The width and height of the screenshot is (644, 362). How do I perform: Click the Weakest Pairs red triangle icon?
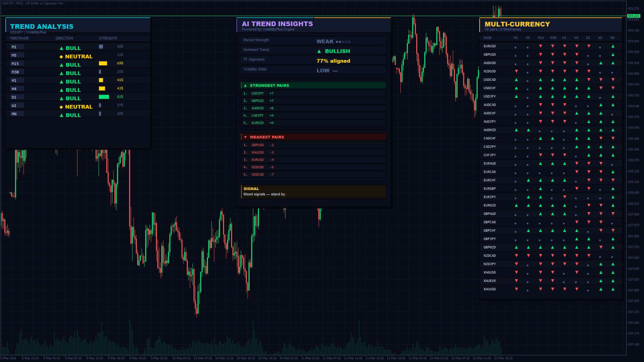[x=245, y=137]
